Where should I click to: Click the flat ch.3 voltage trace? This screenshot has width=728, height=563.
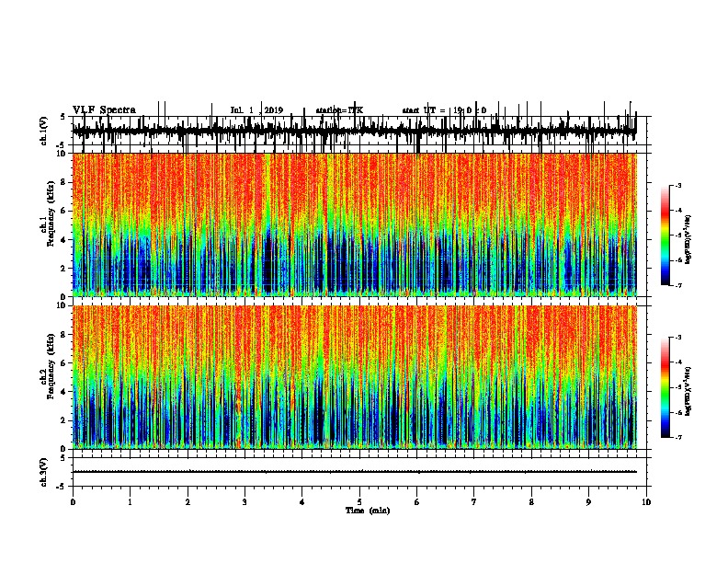click(354, 472)
